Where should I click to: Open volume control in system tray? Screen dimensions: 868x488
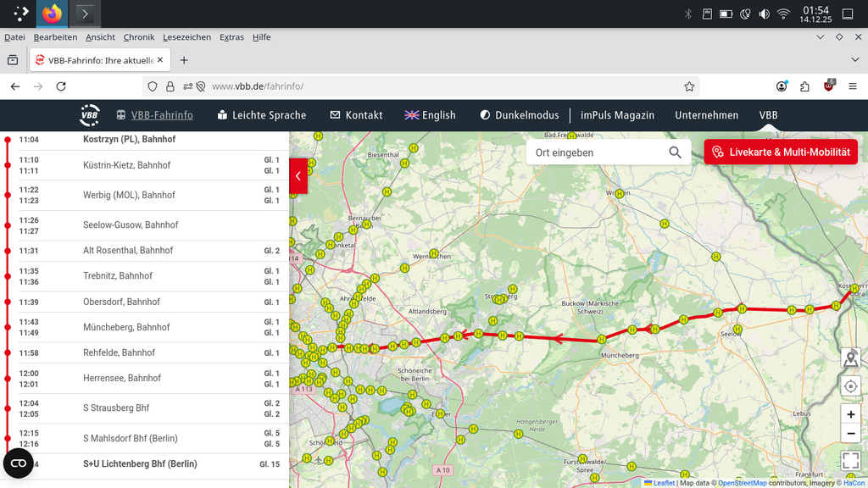click(764, 14)
